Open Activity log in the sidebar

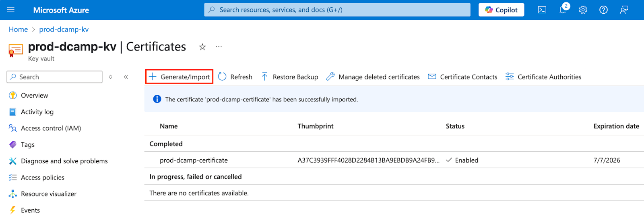point(37,112)
